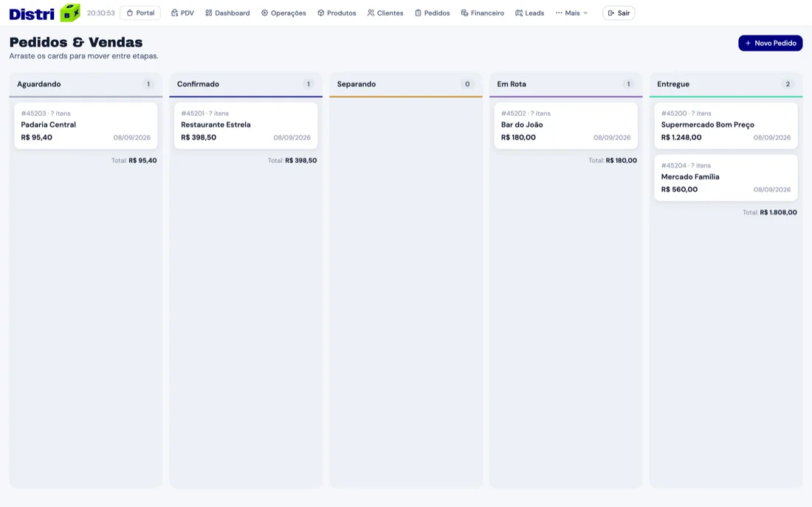Click the Produtos cube icon
The image size is (812, 507).
coord(321,13)
